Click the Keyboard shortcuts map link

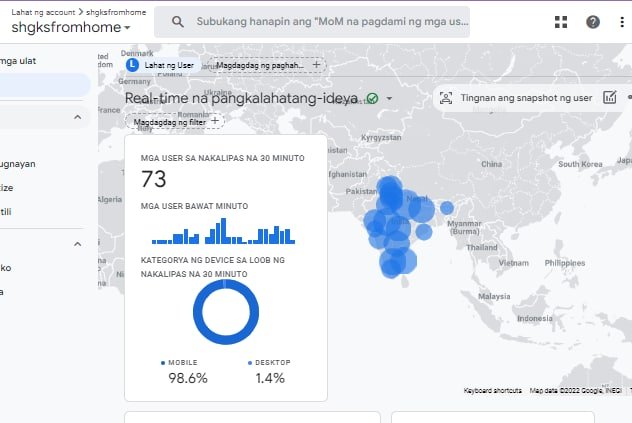494,390
